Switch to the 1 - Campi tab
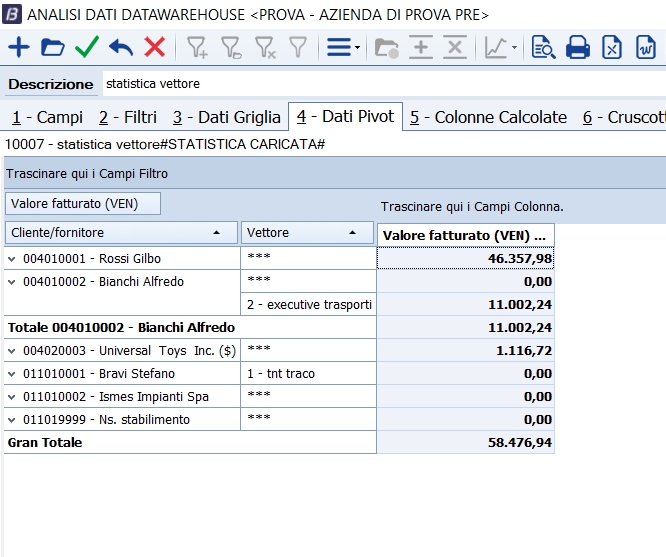This screenshot has width=666, height=557. click(47, 117)
